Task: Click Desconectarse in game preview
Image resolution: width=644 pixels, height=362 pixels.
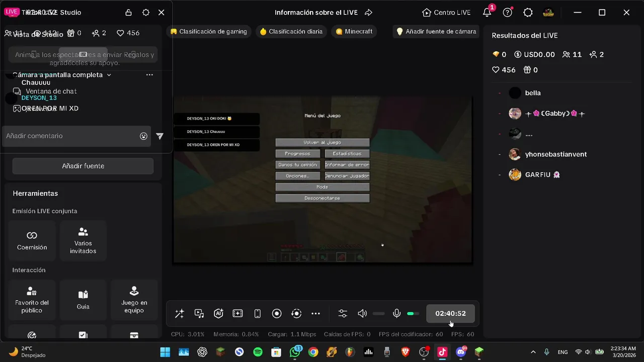Action: 322,198
